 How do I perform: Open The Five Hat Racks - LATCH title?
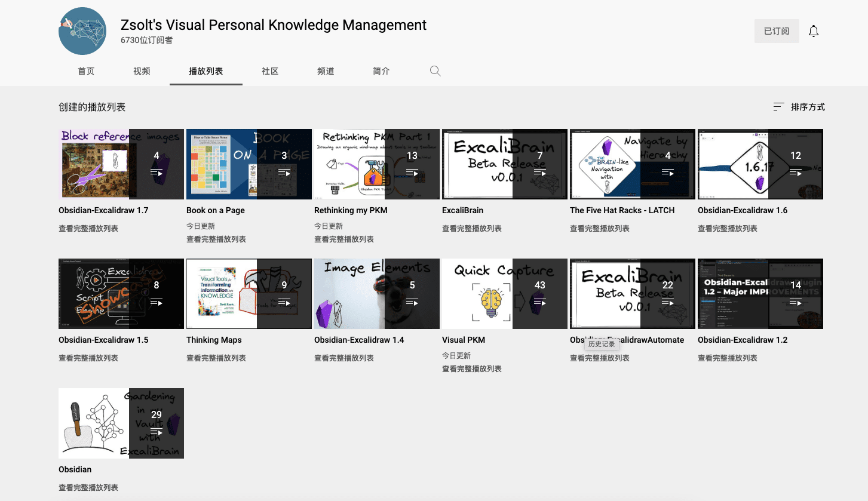(x=622, y=210)
